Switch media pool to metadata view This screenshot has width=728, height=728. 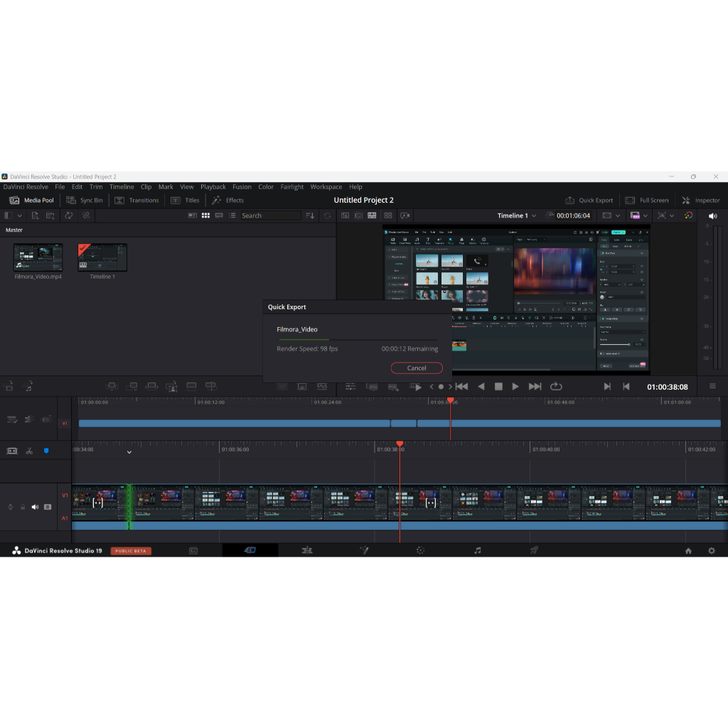pyautogui.click(x=192, y=215)
